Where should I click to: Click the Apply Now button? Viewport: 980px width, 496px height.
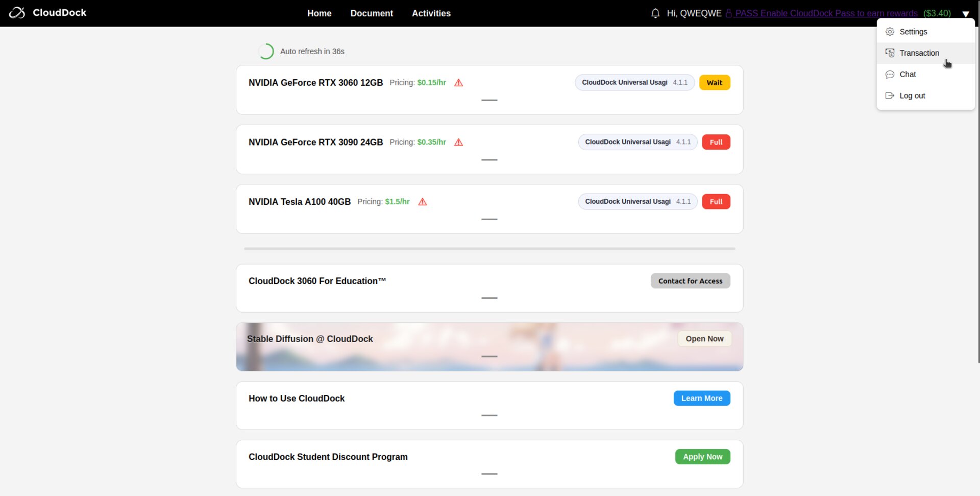point(702,457)
